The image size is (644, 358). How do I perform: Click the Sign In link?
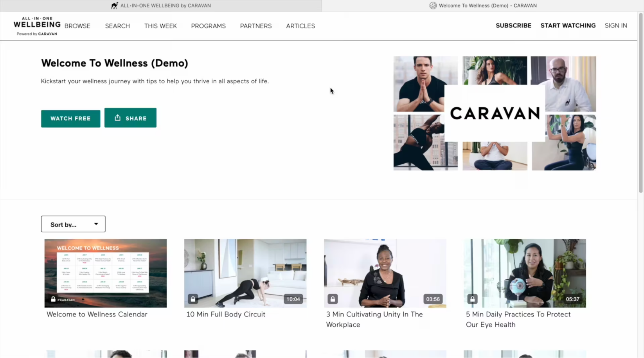(616, 25)
